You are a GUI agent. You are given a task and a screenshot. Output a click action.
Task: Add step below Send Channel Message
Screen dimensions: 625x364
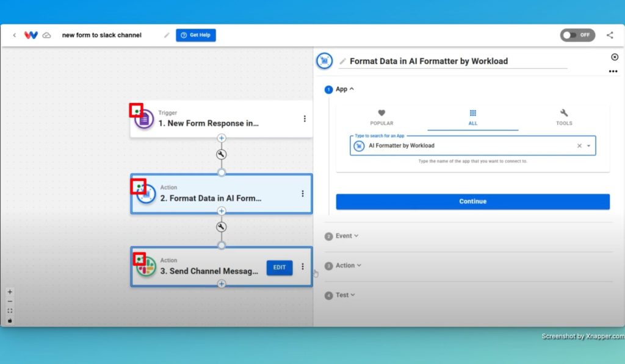[222, 284]
